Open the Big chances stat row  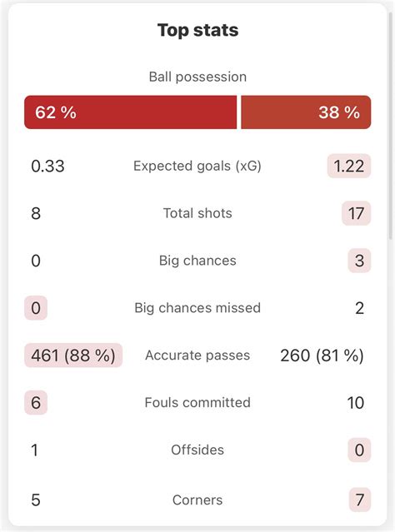pos(197,261)
